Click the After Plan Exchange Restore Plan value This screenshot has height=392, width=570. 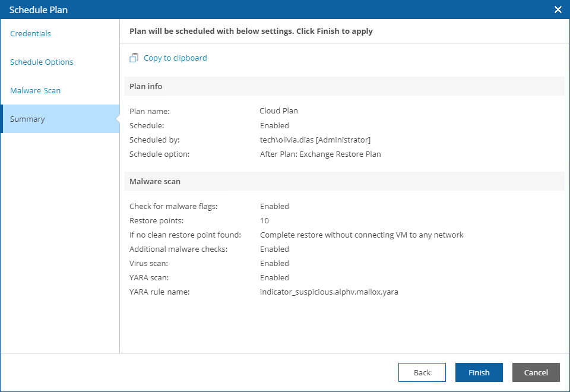pos(320,154)
